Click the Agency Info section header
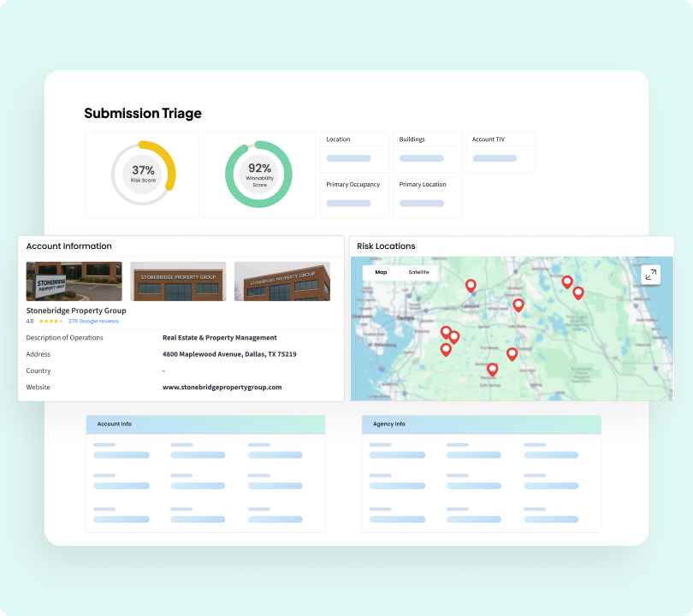This screenshot has height=616, width=693. pos(481,424)
